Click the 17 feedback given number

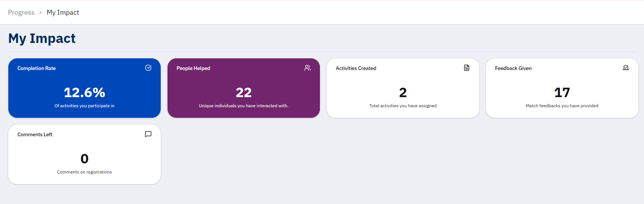(562, 92)
